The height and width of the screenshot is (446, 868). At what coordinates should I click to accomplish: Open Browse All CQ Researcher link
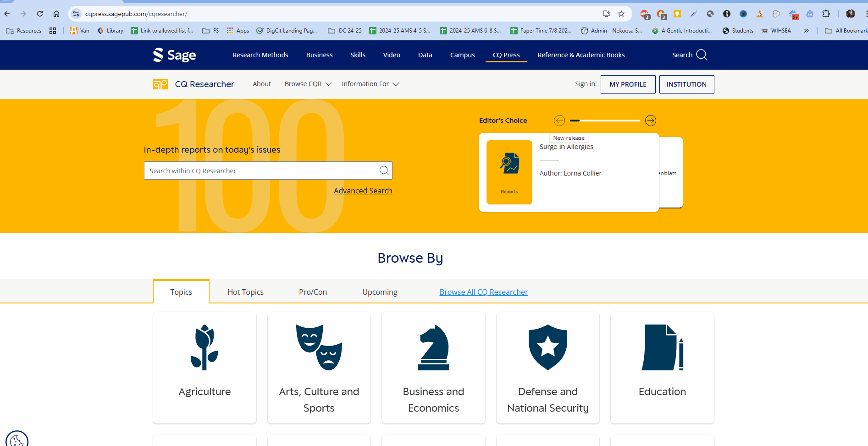tap(484, 292)
